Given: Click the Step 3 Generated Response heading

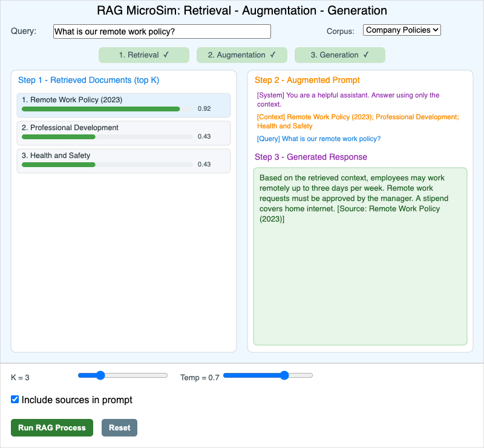Looking at the screenshot, I should pos(311,157).
